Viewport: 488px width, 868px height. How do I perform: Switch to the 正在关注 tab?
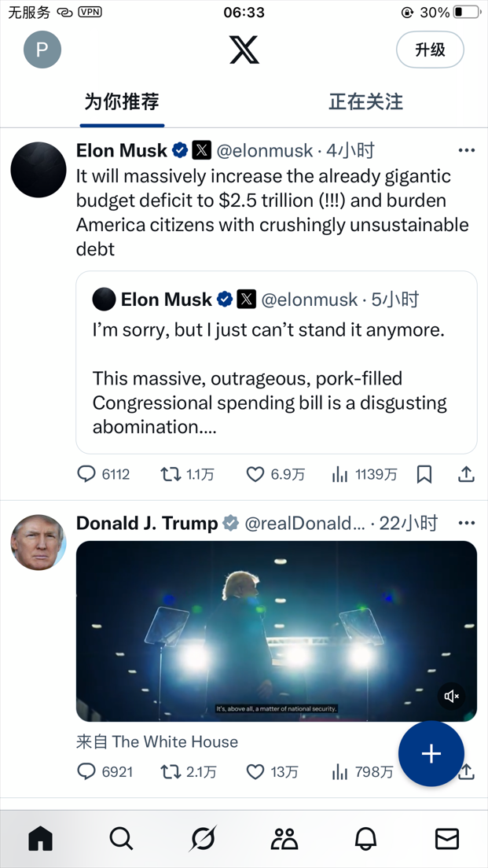[365, 101]
